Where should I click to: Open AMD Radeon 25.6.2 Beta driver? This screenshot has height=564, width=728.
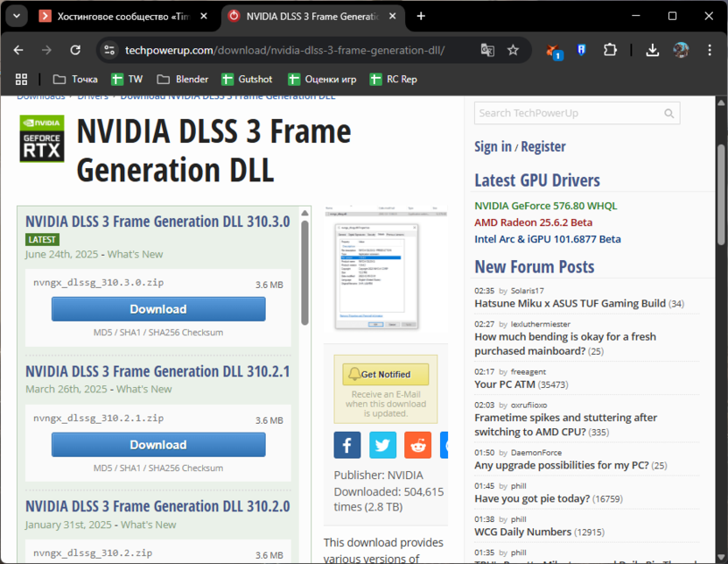pyautogui.click(x=533, y=222)
